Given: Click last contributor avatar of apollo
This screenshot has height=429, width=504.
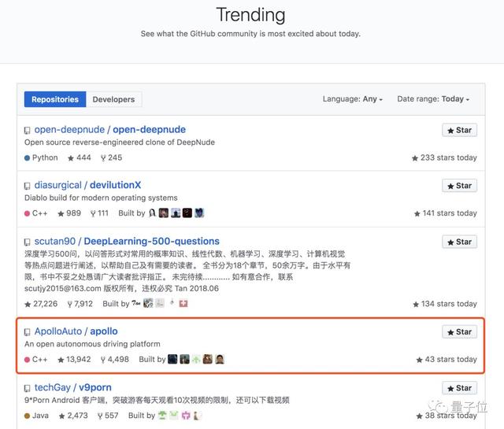Looking at the screenshot, I should point(220,359).
